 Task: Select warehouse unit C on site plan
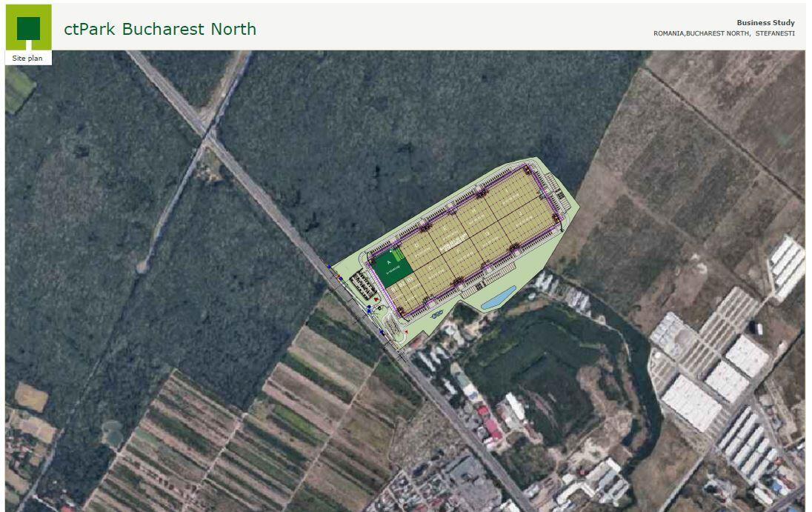pyautogui.click(x=430, y=267)
